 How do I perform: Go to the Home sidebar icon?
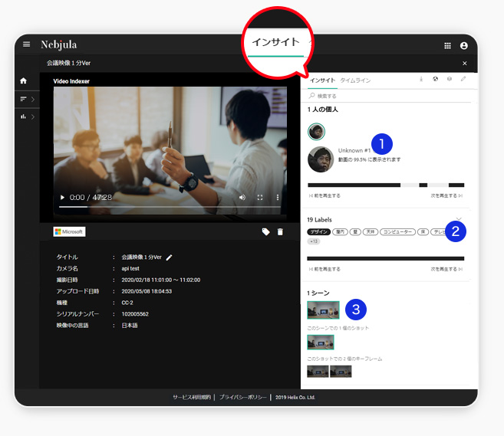(x=23, y=80)
